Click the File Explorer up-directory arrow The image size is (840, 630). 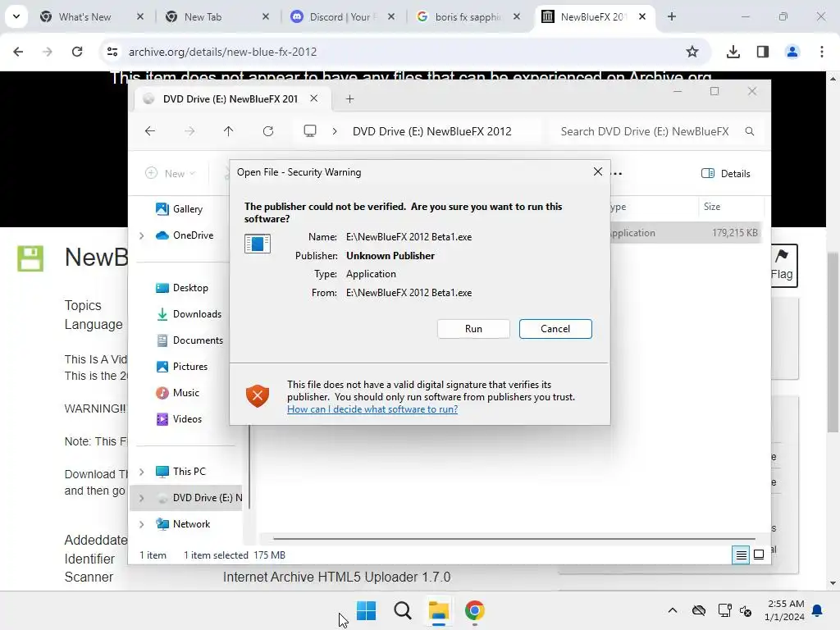tap(228, 131)
